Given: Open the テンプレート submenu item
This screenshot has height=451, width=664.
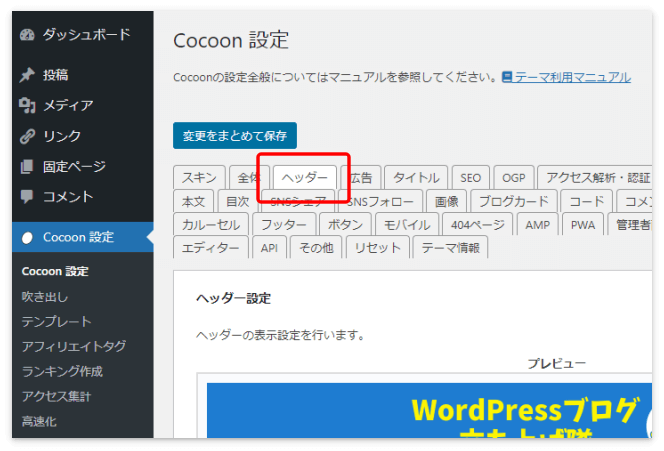Looking at the screenshot, I should [x=56, y=321].
